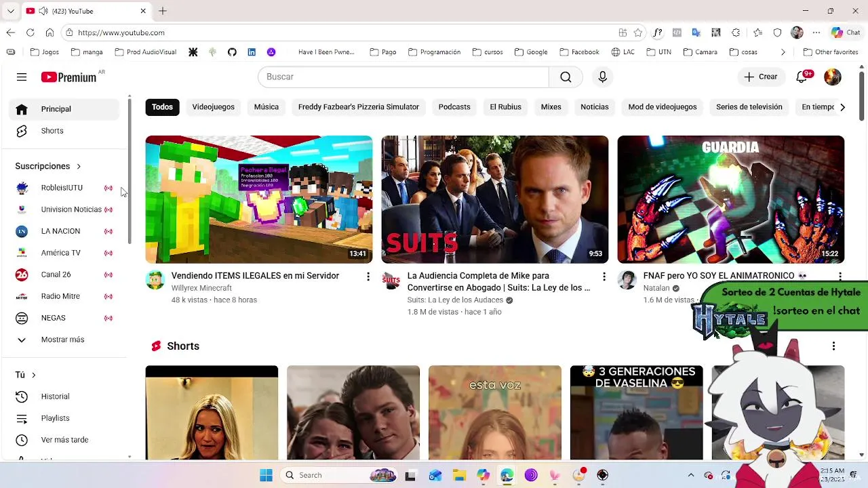Click the YouTube Premium logo
Image resolution: width=868 pixels, height=488 pixels.
(x=68, y=77)
